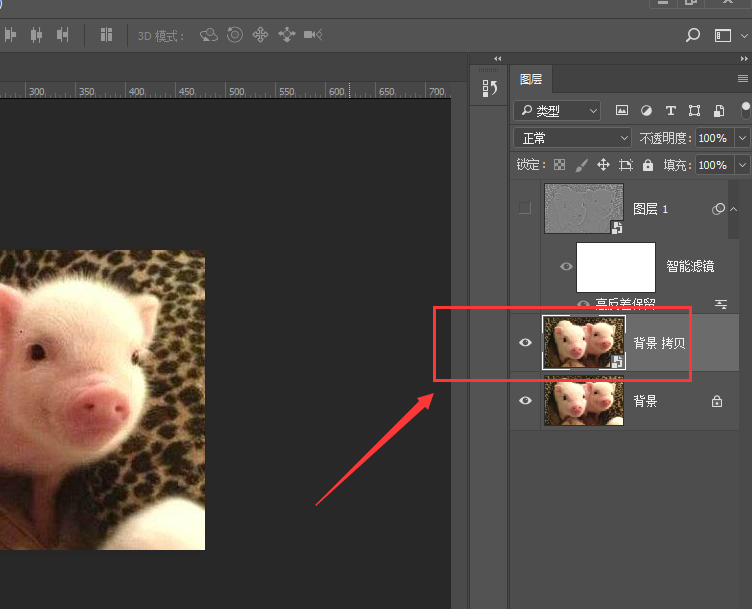Expand the 不透明度 opacity dropdown arrow
Viewport: 752px width, 609px height.
tap(742, 138)
